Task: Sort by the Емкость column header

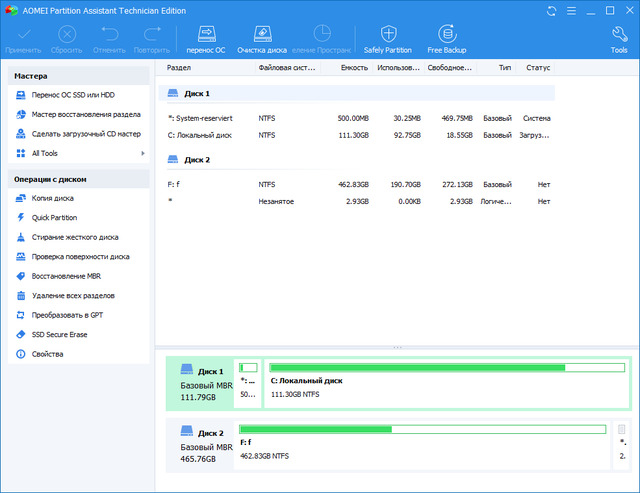Action: (354, 68)
